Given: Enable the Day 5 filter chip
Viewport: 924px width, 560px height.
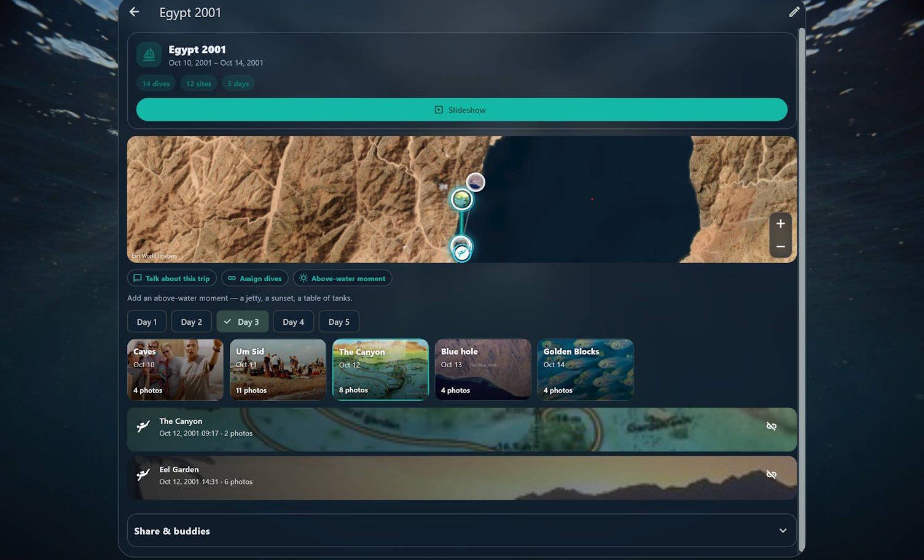Looking at the screenshot, I should pyautogui.click(x=339, y=322).
